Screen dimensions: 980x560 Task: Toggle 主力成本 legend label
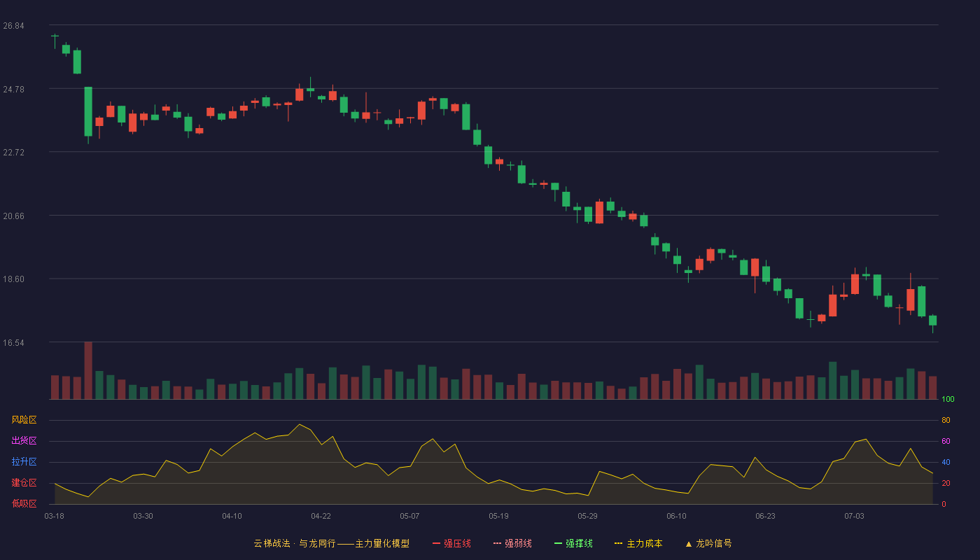tap(644, 543)
